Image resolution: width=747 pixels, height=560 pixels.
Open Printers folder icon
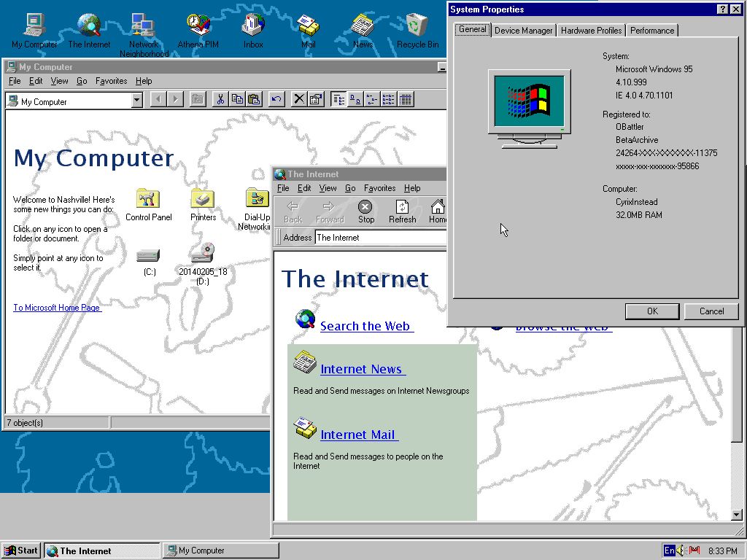(x=204, y=205)
